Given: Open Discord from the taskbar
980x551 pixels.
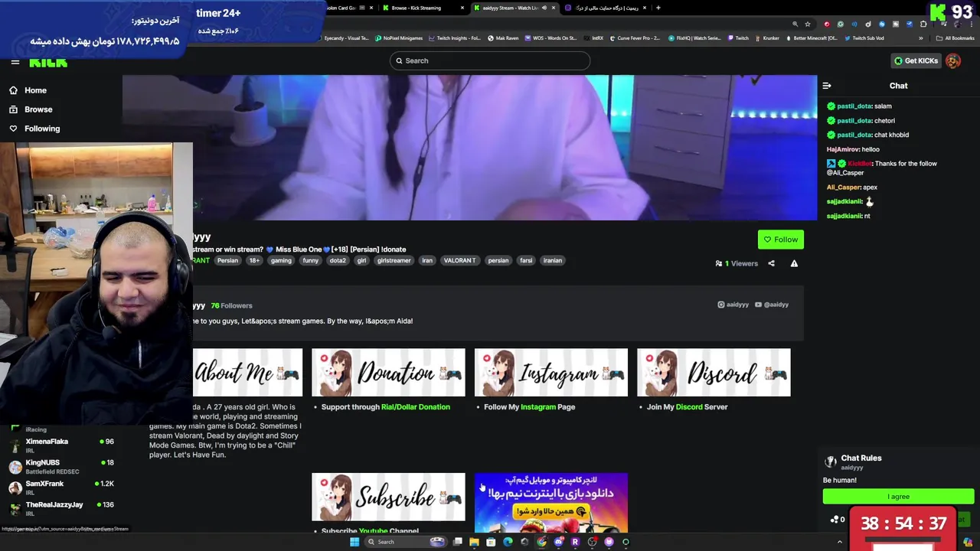Looking at the screenshot, I should click(559, 542).
